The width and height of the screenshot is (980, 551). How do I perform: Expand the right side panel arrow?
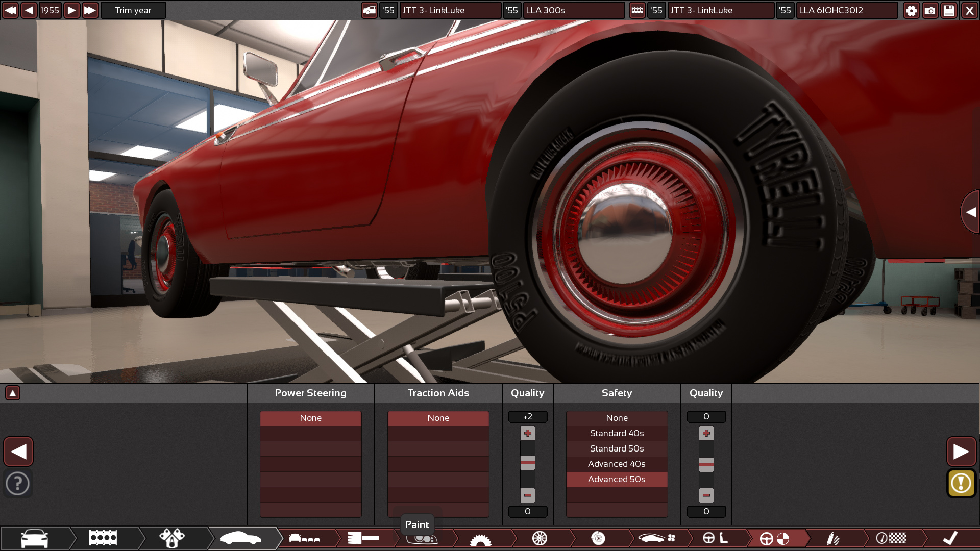970,212
